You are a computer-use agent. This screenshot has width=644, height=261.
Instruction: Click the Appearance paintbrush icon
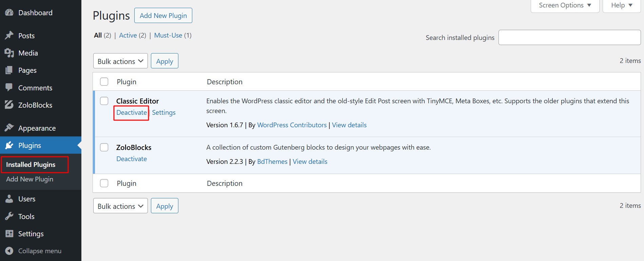tap(9, 128)
